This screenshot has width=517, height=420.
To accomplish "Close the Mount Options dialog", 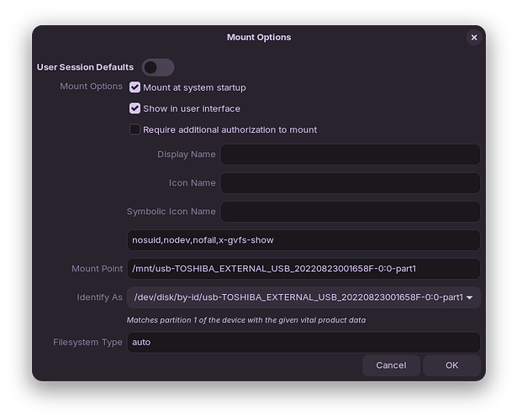I will [474, 38].
